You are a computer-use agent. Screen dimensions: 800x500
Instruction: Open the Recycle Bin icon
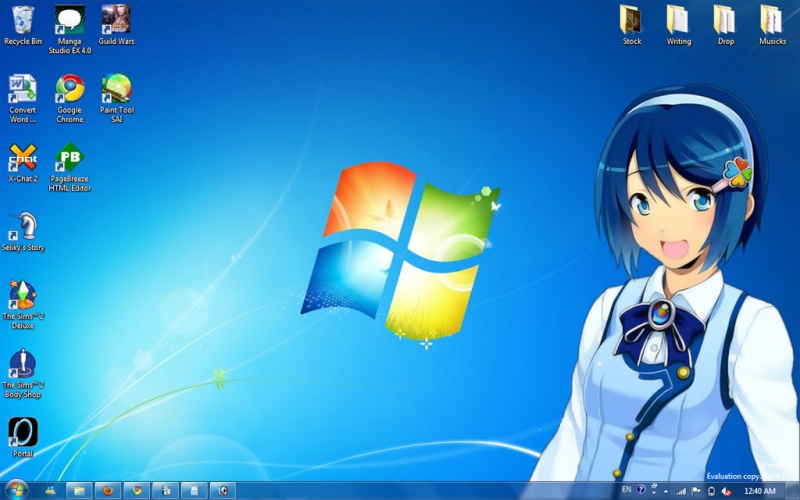click(22, 26)
